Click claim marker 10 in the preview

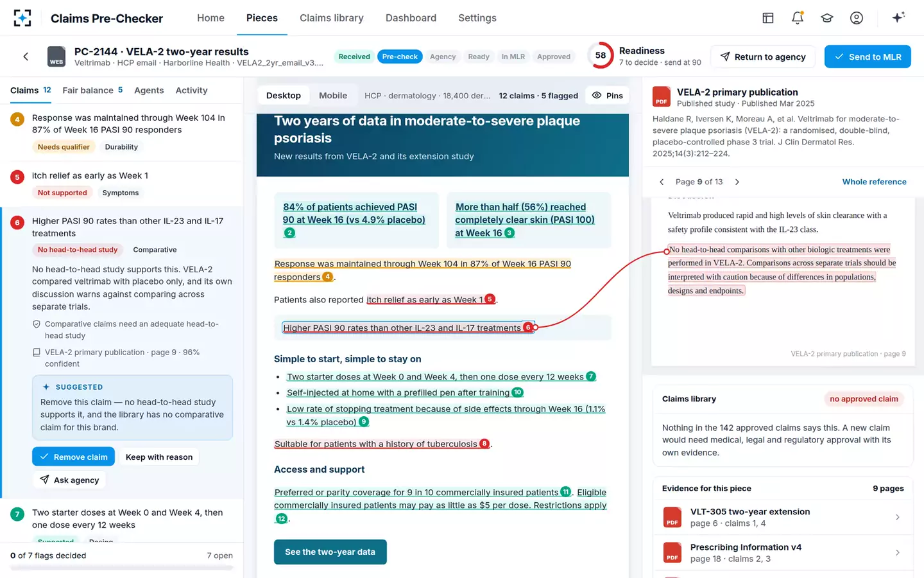tap(518, 392)
